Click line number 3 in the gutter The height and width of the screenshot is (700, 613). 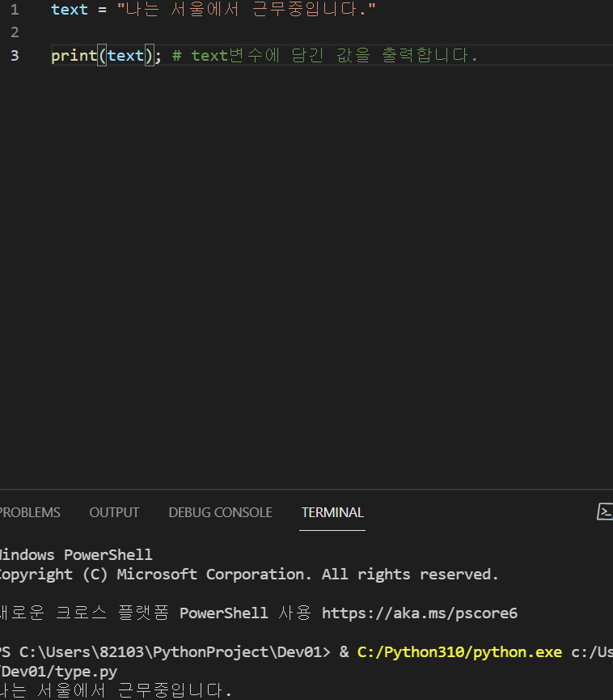click(15, 55)
